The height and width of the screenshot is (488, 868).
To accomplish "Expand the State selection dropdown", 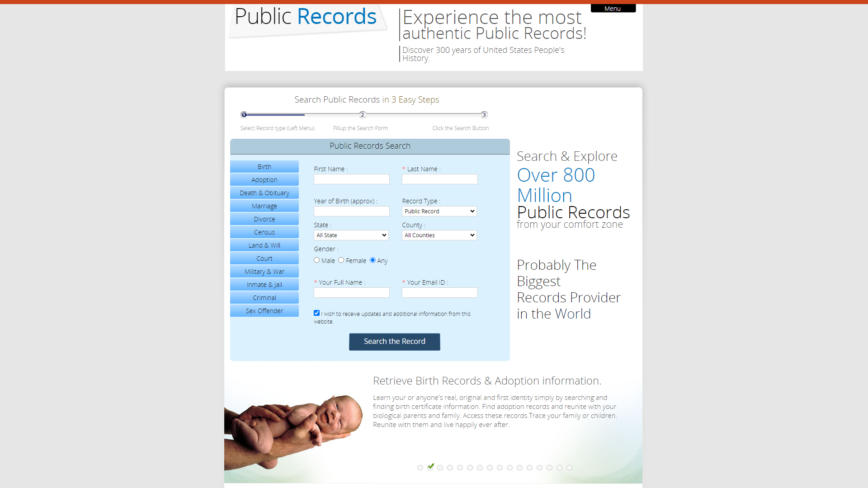I will [351, 235].
